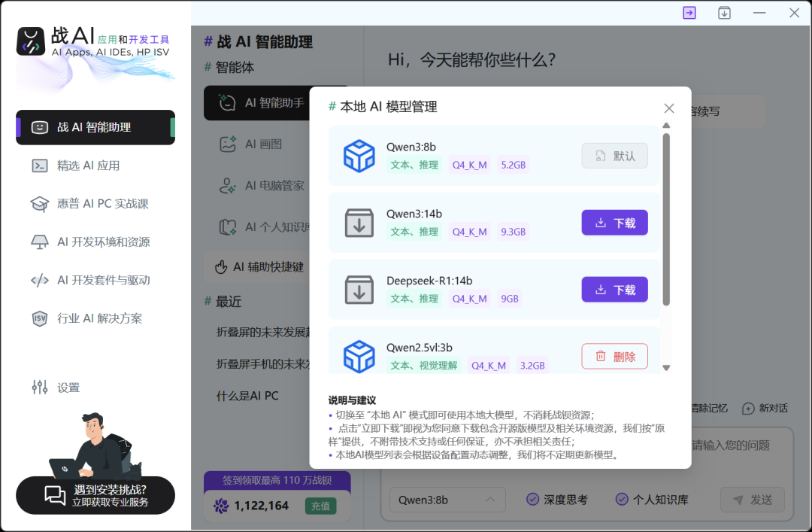This screenshot has width=812, height=532.
Task: Download the Deepseek-R1:14b model
Action: click(615, 290)
